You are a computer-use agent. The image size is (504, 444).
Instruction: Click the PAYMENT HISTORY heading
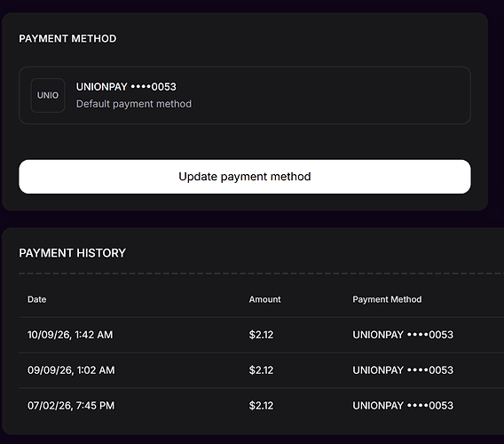[73, 253]
